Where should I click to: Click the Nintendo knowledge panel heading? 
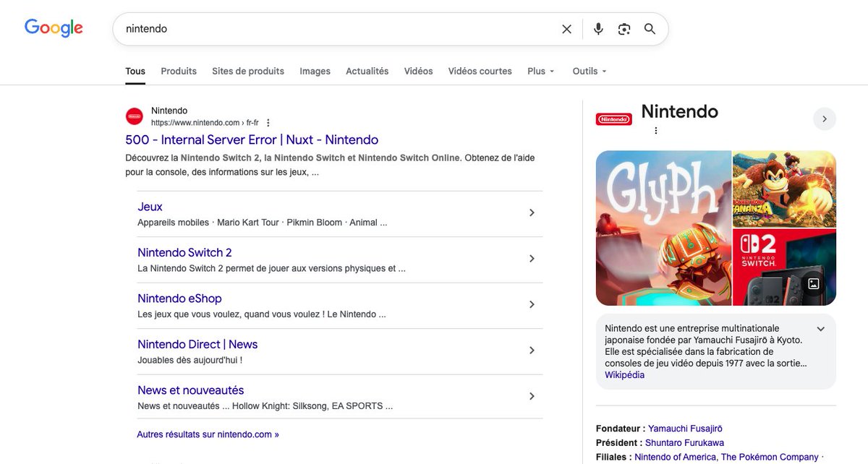(680, 111)
